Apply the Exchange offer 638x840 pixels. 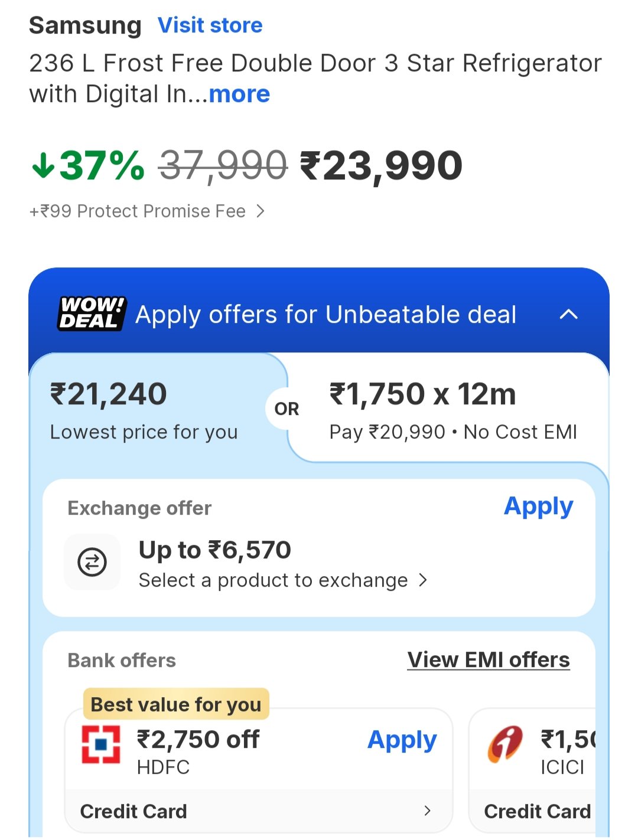click(538, 506)
